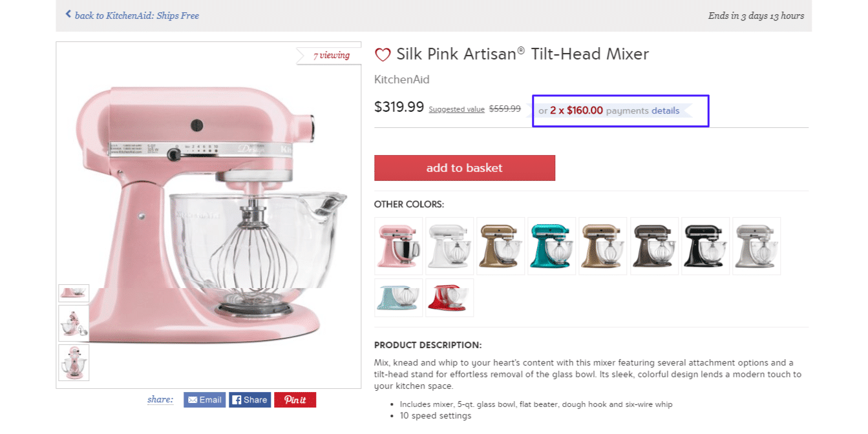Pick the dark brown mixer color
This screenshot has width=868, height=434.
(x=654, y=245)
